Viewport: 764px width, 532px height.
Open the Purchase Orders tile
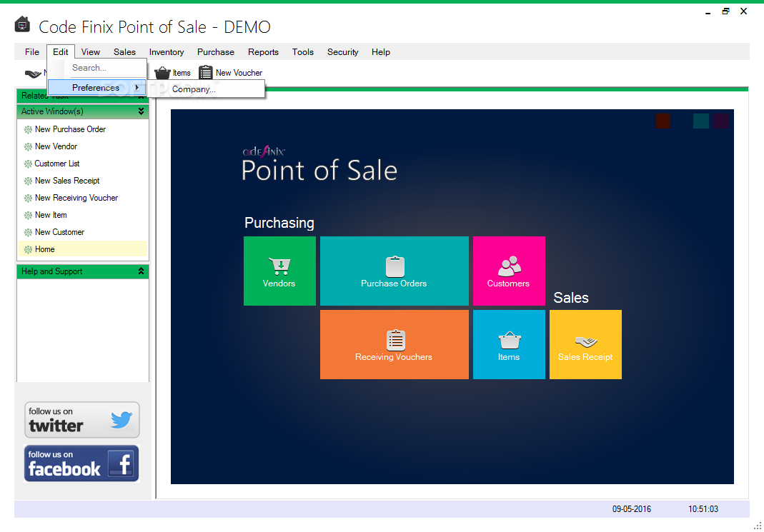pyautogui.click(x=395, y=271)
